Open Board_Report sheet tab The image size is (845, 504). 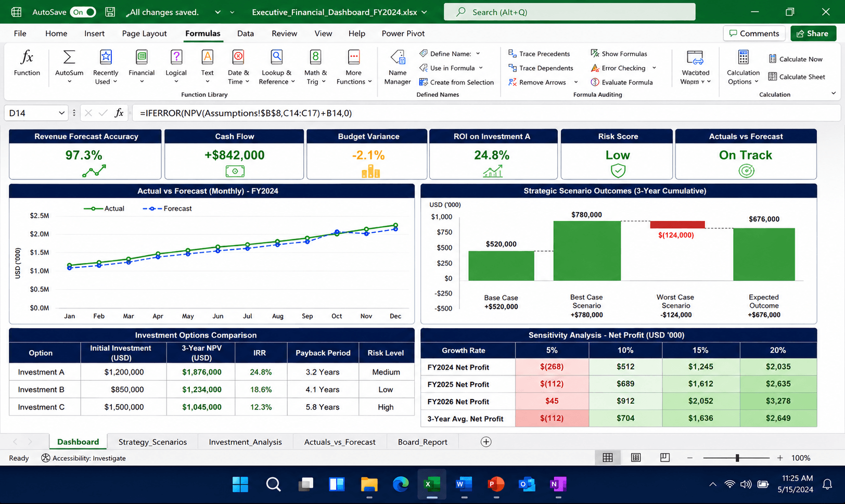tap(422, 442)
